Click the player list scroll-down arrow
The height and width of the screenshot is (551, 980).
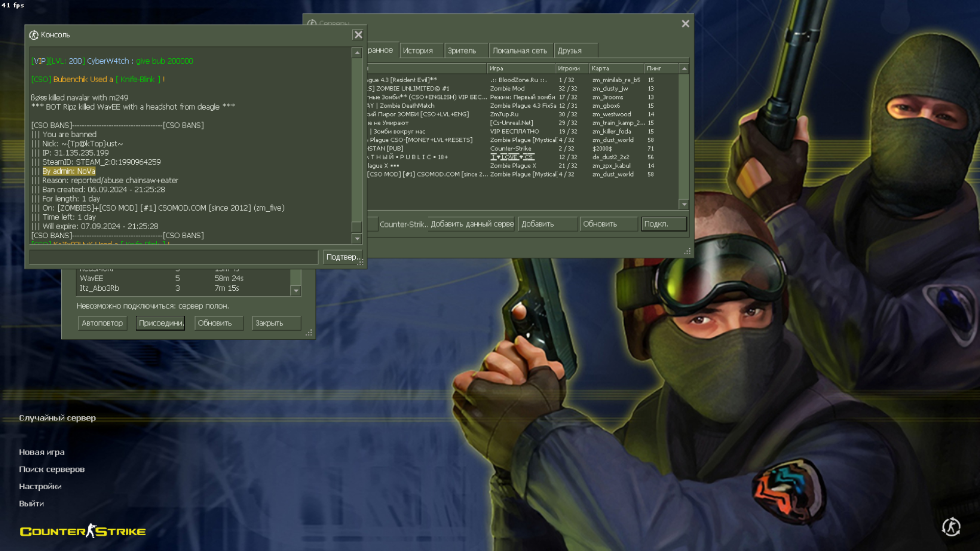click(296, 290)
